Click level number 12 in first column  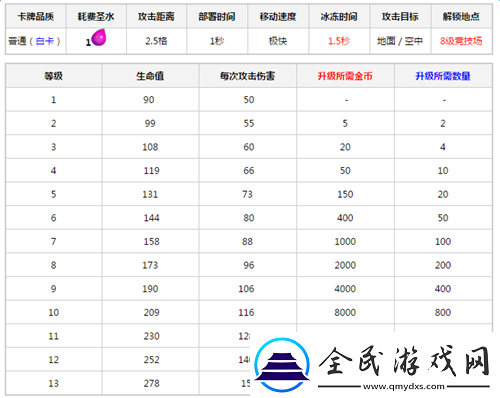click(54, 360)
